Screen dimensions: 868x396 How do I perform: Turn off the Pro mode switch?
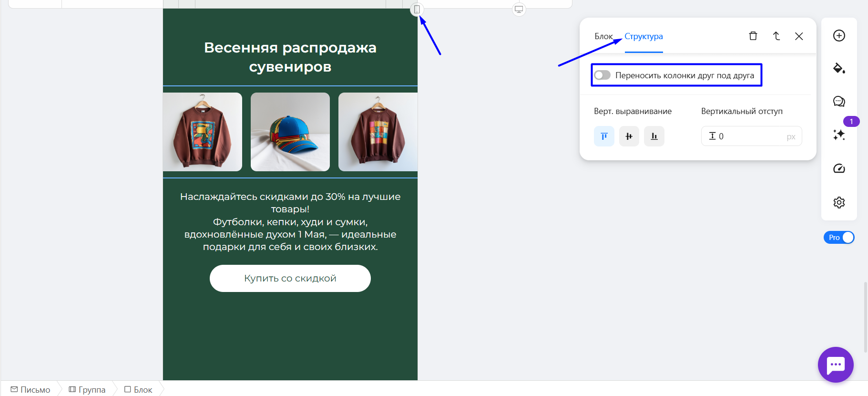(839, 238)
